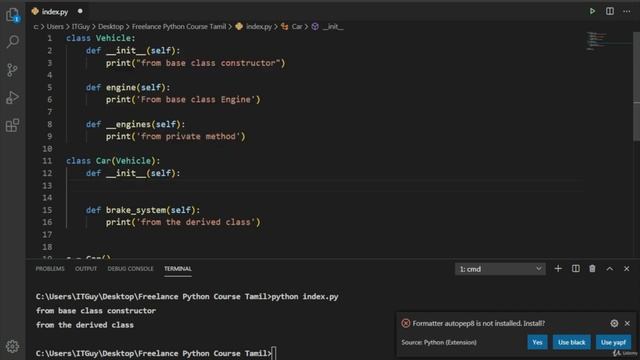The height and width of the screenshot is (360, 640).
Task: Open the Source Control view
Action: click(13, 70)
